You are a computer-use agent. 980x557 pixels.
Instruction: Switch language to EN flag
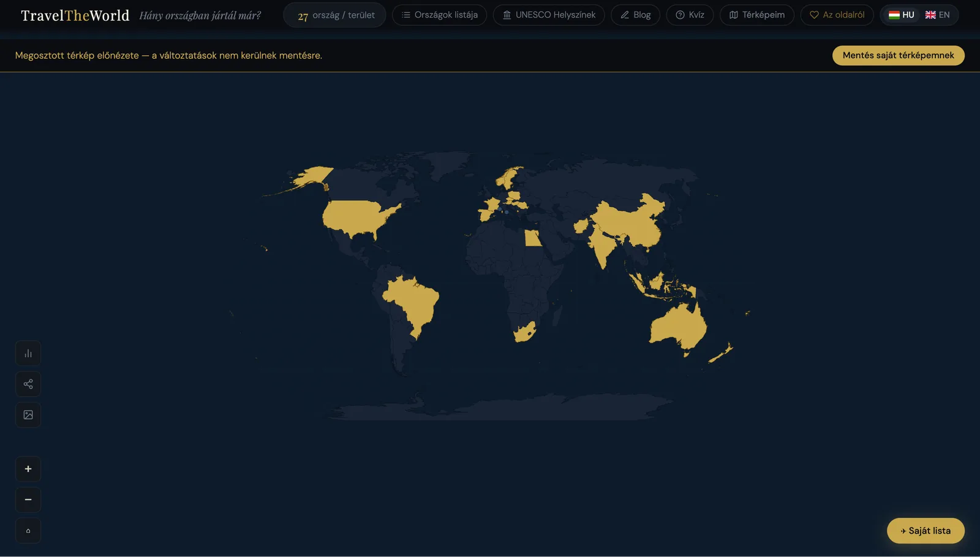click(937, 15)
